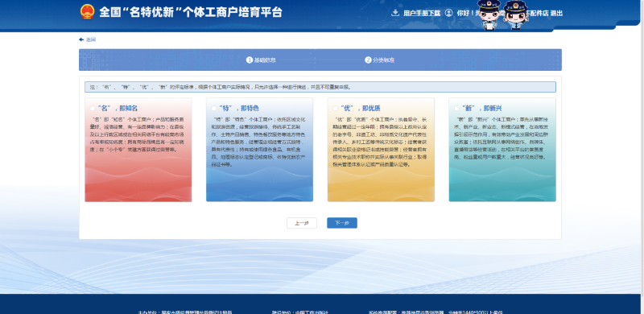Click the 上一步 previous button

(x=302, y=223)
